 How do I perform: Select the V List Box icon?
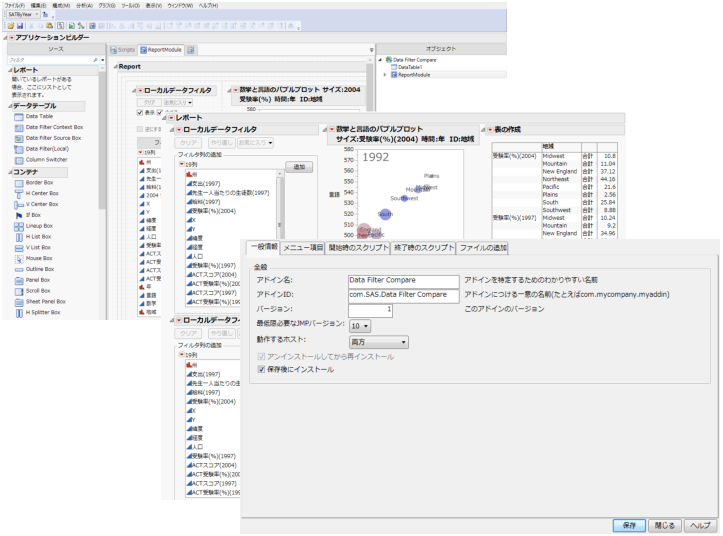(x=19, y=248)
